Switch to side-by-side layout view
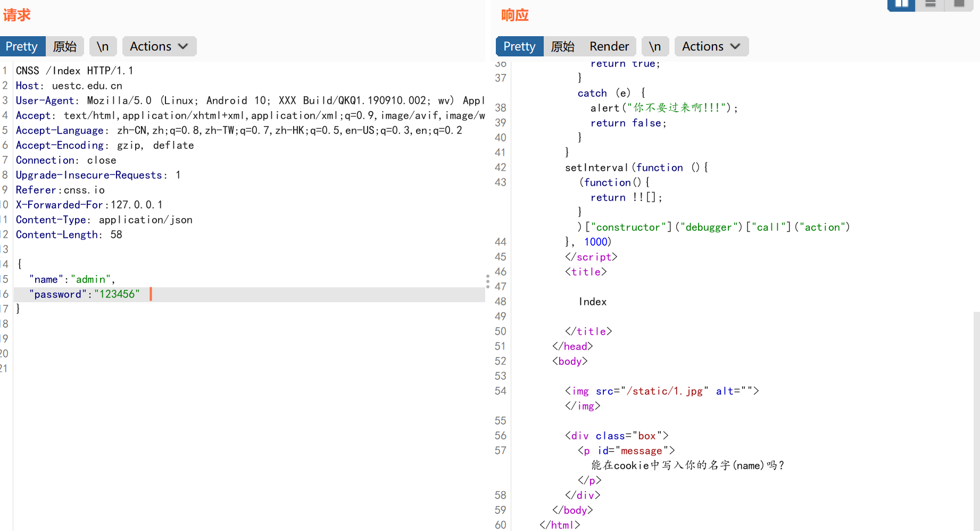The height and width of the screenshot is (531, 980). coord(901,4)
